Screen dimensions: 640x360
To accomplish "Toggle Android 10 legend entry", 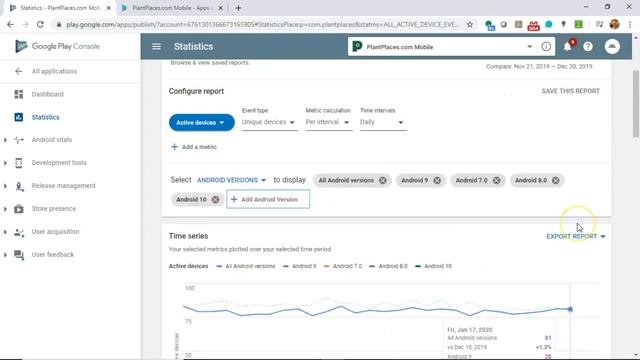I will [433, 266].
